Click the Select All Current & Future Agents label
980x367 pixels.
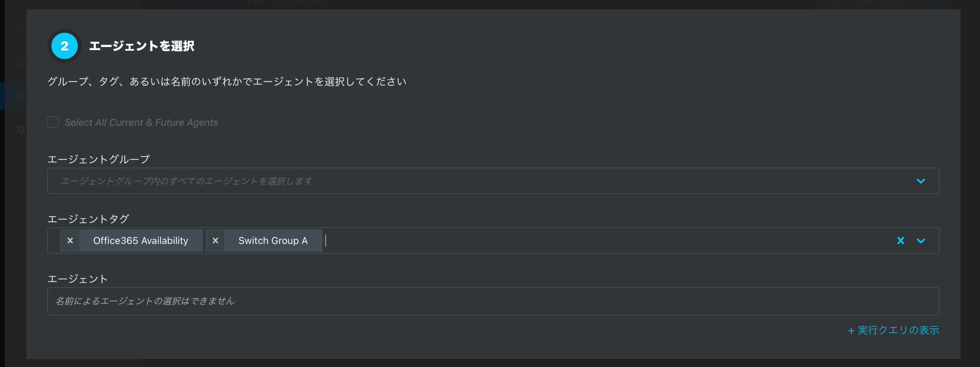[141, 123]
